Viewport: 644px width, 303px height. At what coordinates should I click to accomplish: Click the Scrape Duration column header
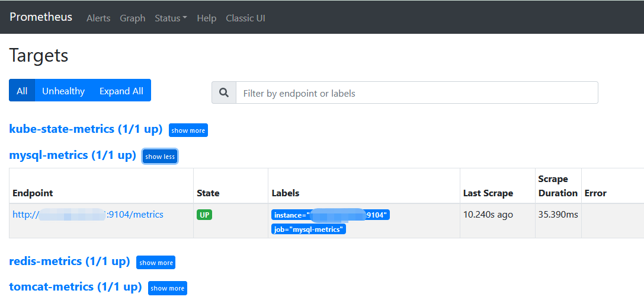(x=558, y=186)
